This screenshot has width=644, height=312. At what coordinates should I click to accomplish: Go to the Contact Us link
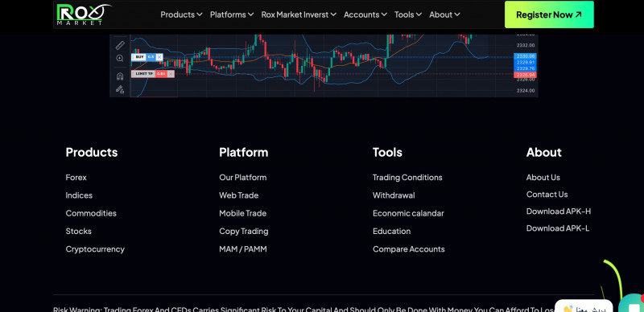click(547, 194)
